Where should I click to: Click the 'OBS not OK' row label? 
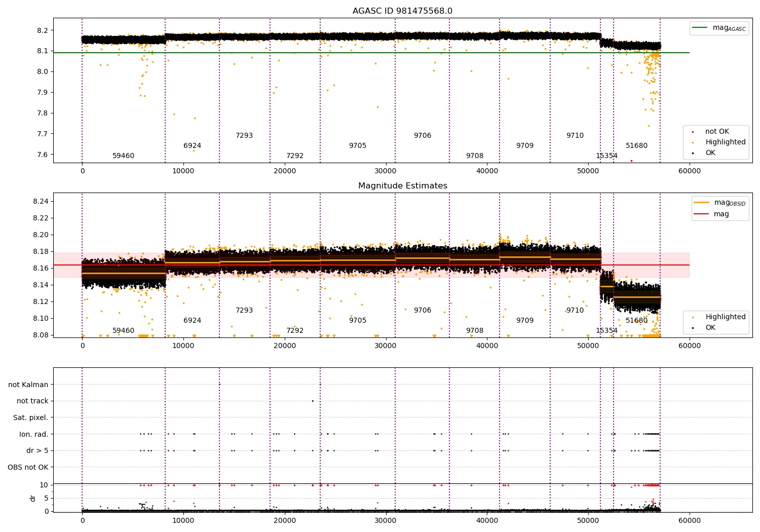(28, 467)
